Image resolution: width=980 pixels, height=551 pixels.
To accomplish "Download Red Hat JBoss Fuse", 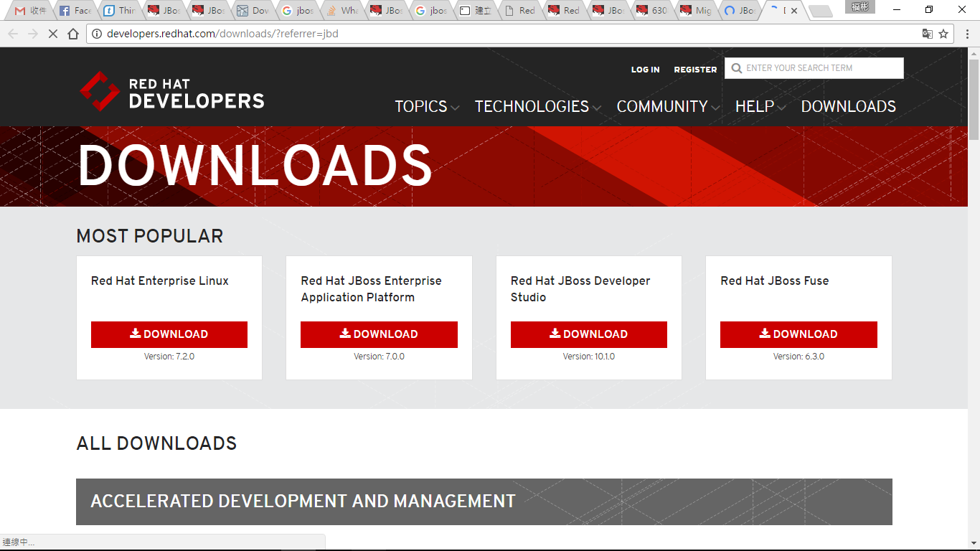I will (798, 334).
